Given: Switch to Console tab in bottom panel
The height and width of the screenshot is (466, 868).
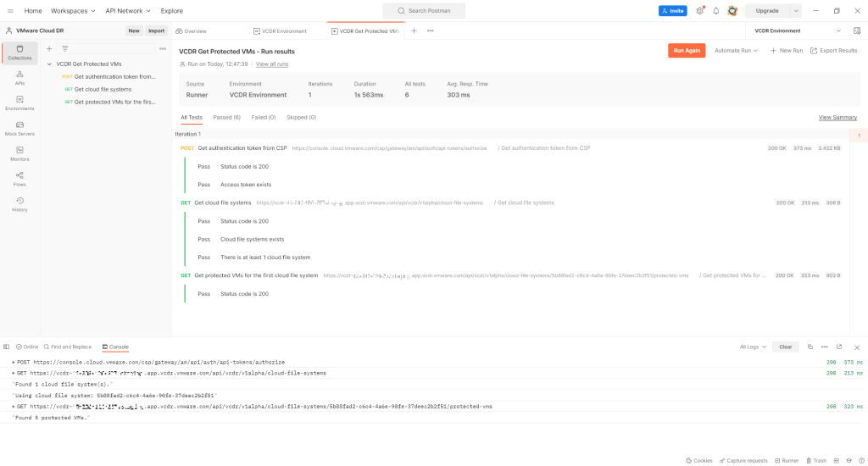Looking at the screenshot, I should tap(115, 347).
